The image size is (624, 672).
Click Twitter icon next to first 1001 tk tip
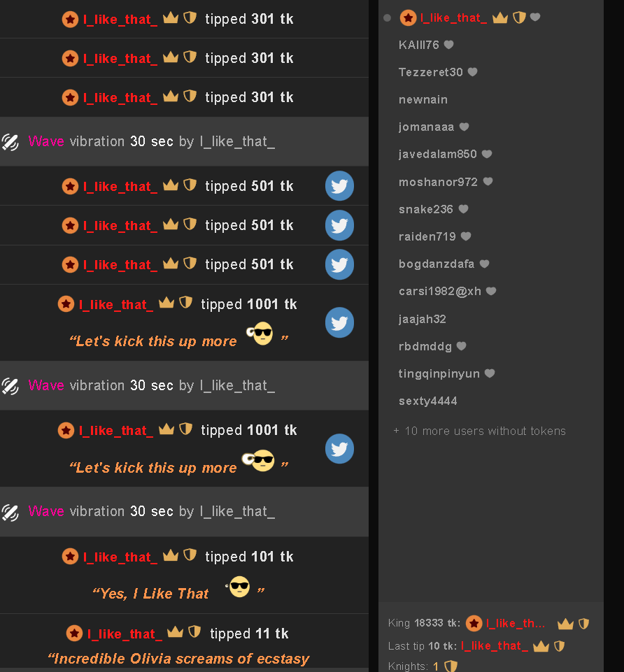339,323
